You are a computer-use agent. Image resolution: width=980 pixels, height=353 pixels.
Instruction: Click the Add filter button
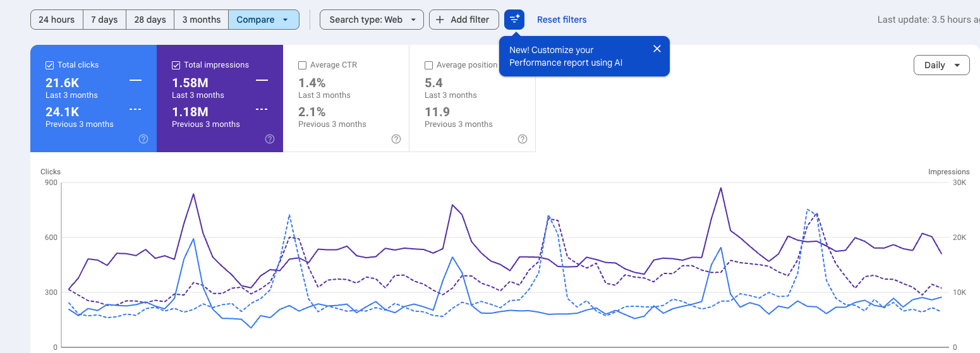[464, 20]
